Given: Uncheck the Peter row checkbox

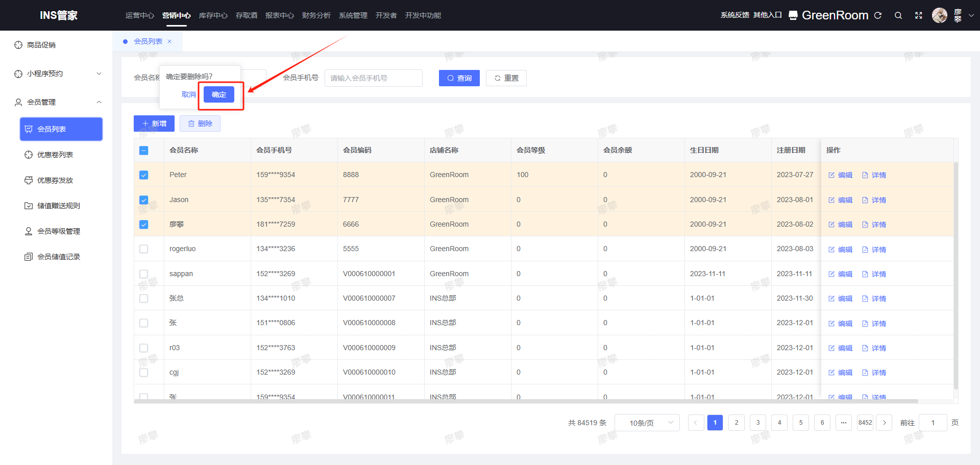Looking at the screenshot, I should click(144, 175).
